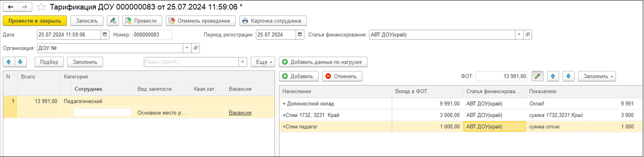Click the forward navigation arrow
Screen dimensions: 644x157
click(25, 7)
